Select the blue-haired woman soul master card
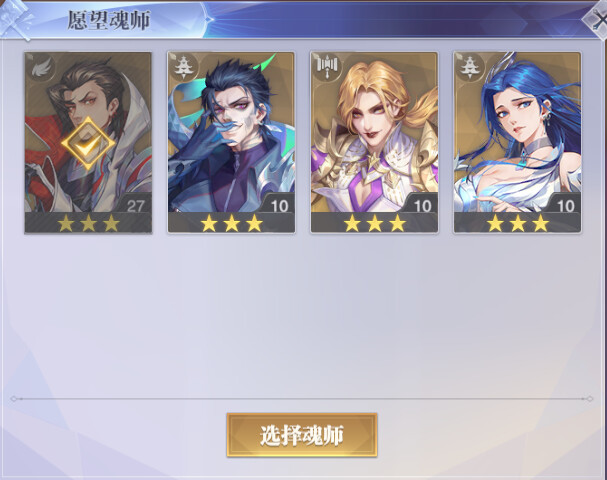This screenshot has height=480, width=607. (517, 143)
